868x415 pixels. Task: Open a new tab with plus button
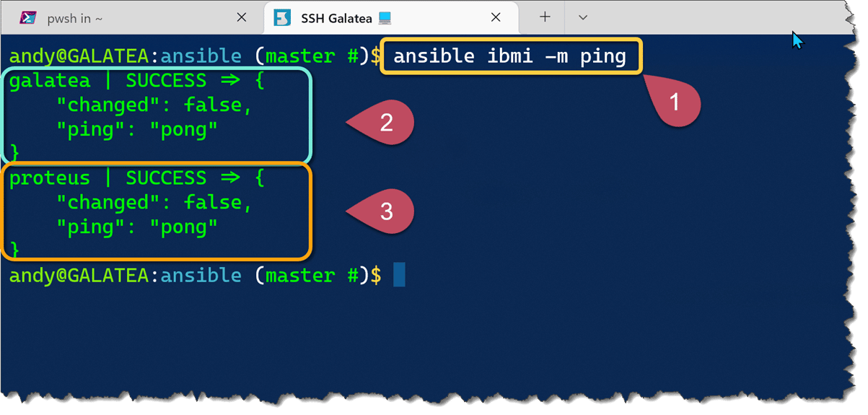tap(545, 17)
